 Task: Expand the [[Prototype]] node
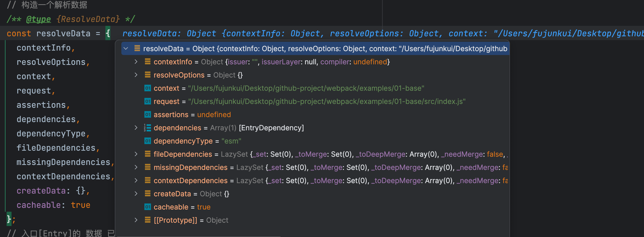tap(136, 220)
